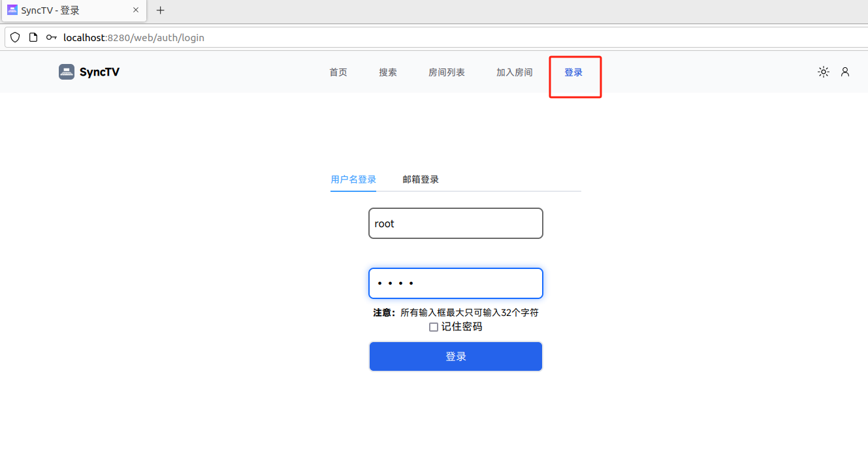Enable the 记住密码 checkbox
This screenshot has width=868, height=457.
click(x=434, y=327)
